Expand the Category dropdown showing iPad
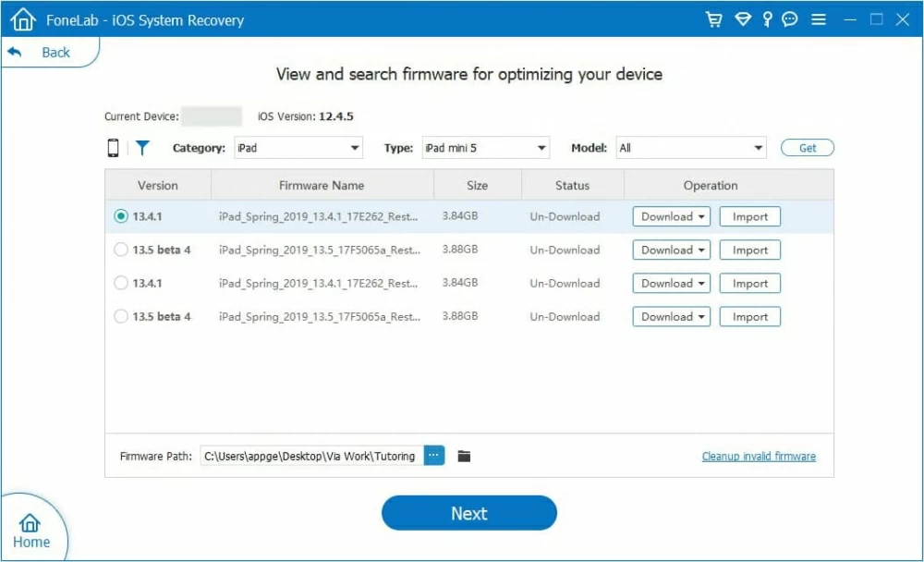The height and width of the screenshot is (562, 924). click(298, 148)
